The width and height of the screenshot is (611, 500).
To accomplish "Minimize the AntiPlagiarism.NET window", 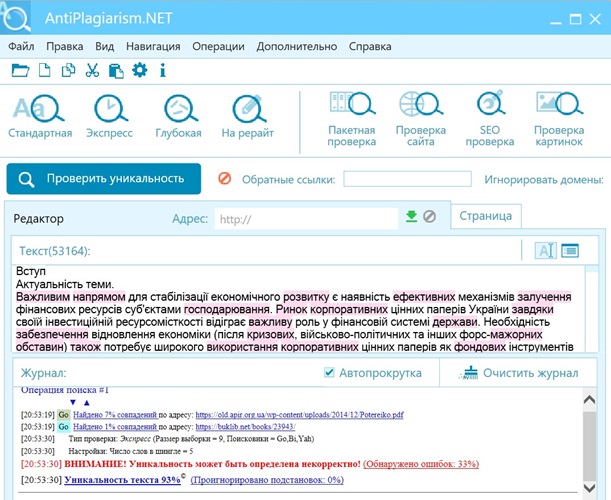I will (x=555, y=21).
